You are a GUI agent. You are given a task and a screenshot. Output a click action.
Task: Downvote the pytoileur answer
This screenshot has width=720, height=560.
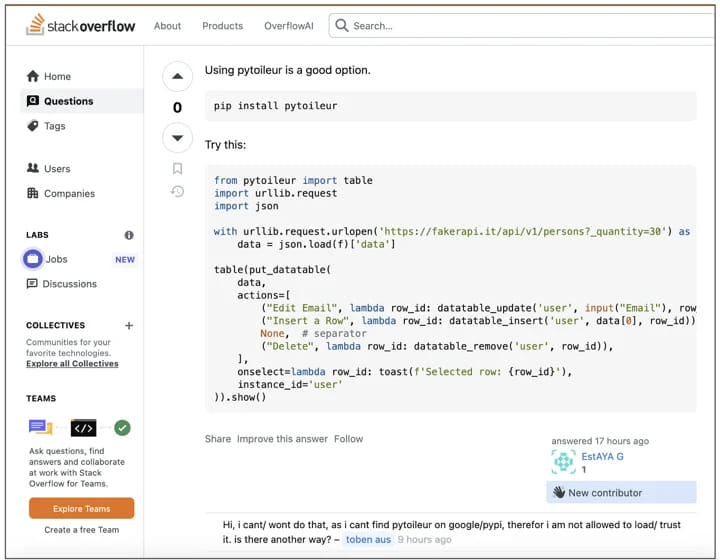(177, 138)
